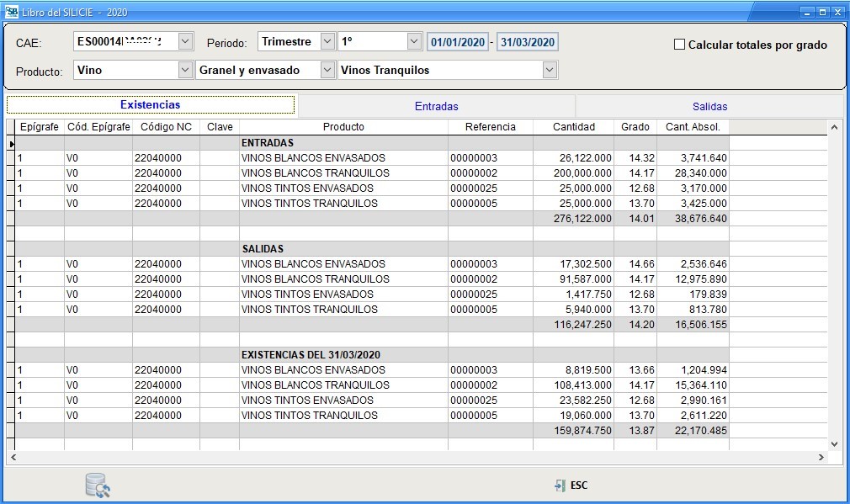Switch to the Salidas tab
850x504 pixels.
click(x=709, y=107)
